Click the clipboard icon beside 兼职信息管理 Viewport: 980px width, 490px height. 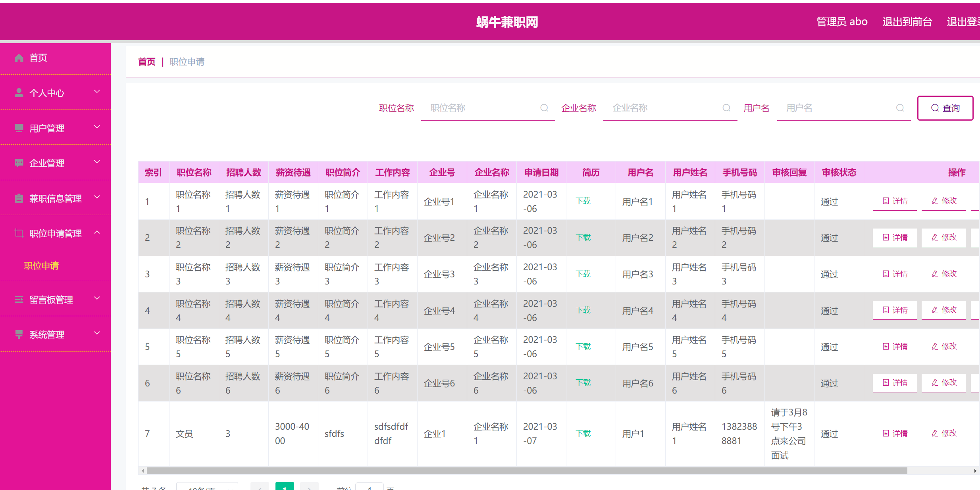coord(19,198)
